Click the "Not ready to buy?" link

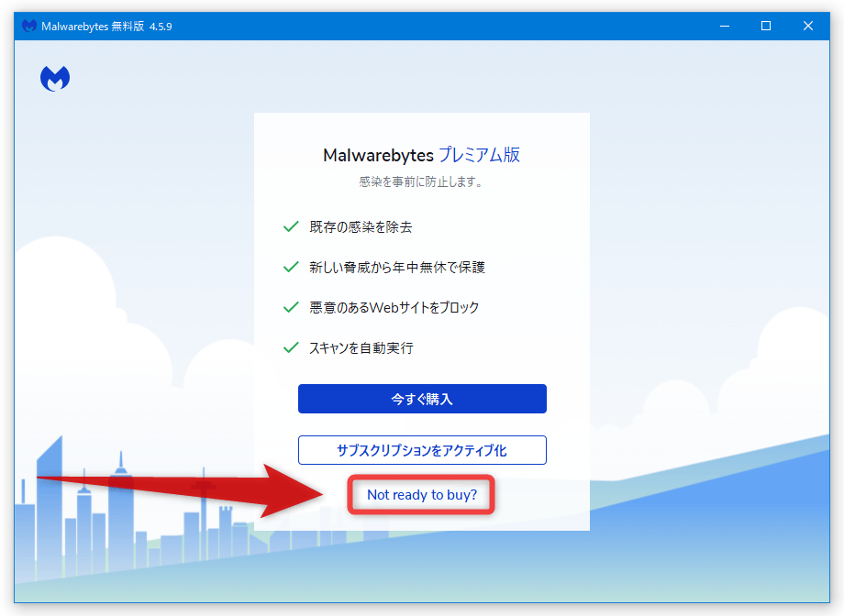click(x=422, y=494)
